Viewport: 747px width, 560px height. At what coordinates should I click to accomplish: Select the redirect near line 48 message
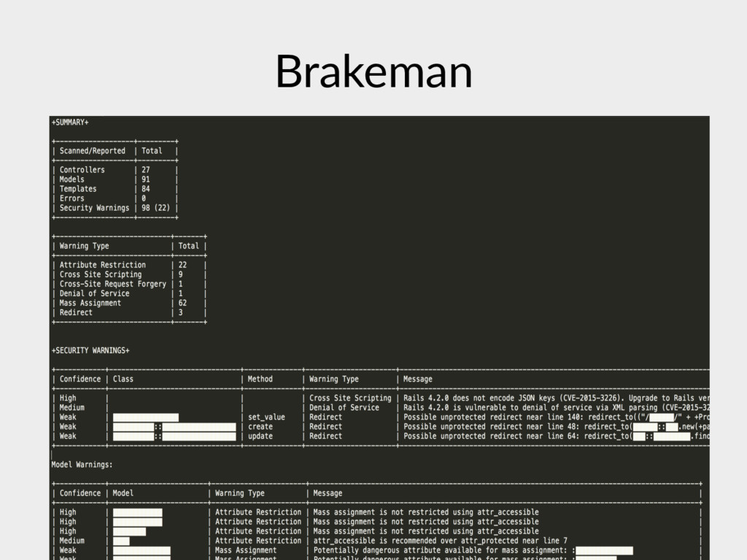[x=556, y=427]
